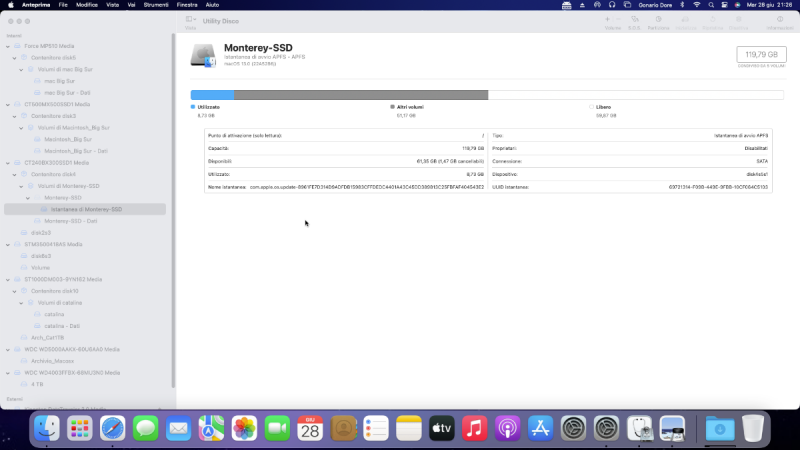Select the catalina - Dati volume
Screen dimensions: 800x450
pos(62,326)
